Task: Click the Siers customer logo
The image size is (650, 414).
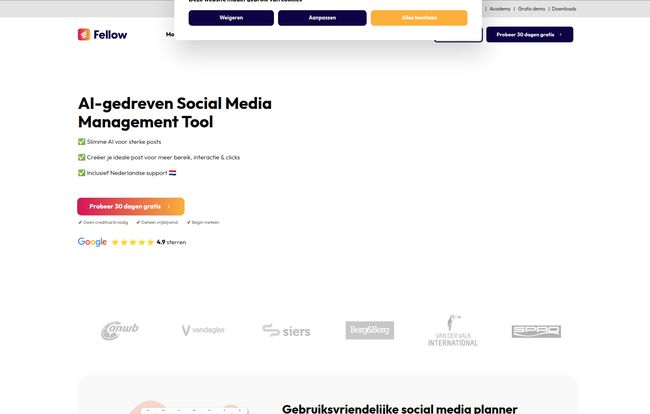Action: pos(286,331)
